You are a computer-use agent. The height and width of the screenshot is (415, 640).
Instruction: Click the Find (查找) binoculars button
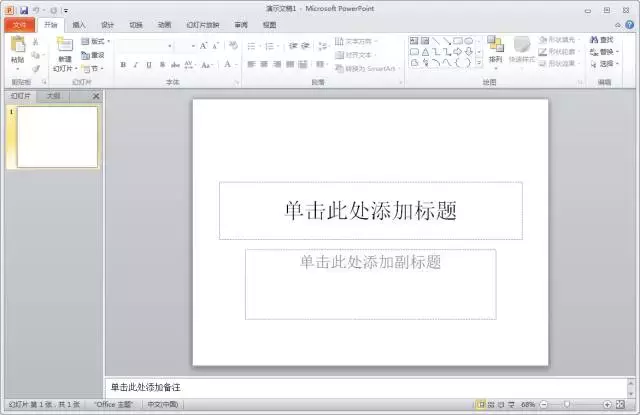(x=602, y=40)
